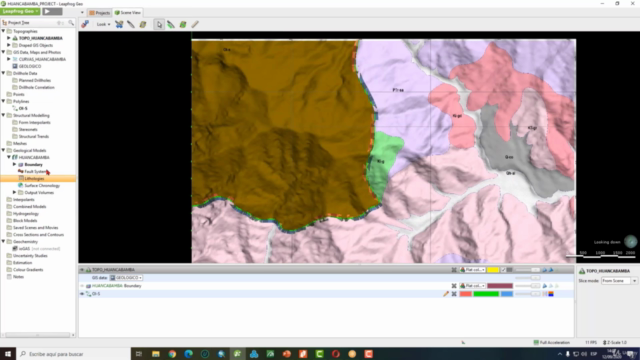This screenshot has width=640, height=360.
Task: Click Z-Scale 1.0 in status bar
Action: (x=615, y=342)
